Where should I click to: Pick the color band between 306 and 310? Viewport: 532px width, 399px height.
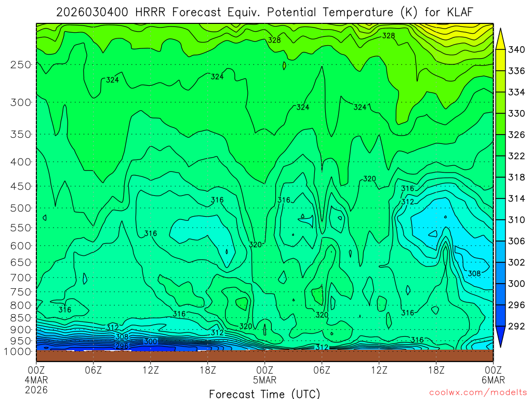500,230
